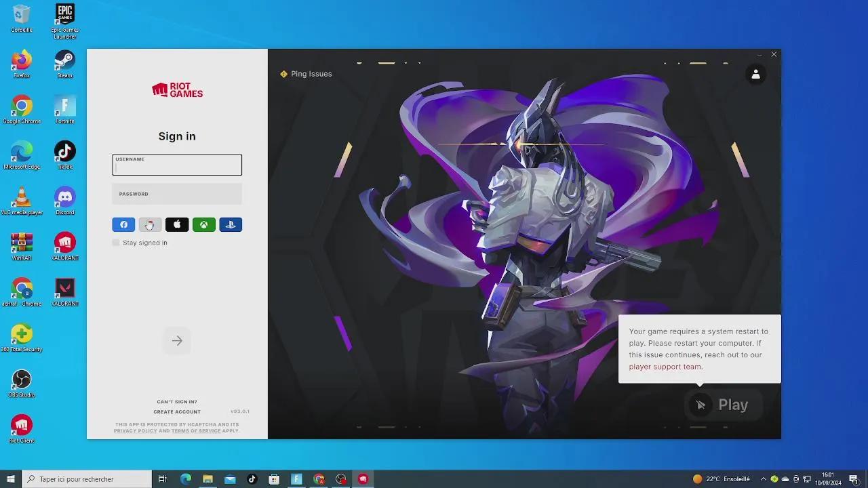Open Task View on the taskbar
Image resolution: width=868 pixels, height=488 pixels.
point(163,479)
